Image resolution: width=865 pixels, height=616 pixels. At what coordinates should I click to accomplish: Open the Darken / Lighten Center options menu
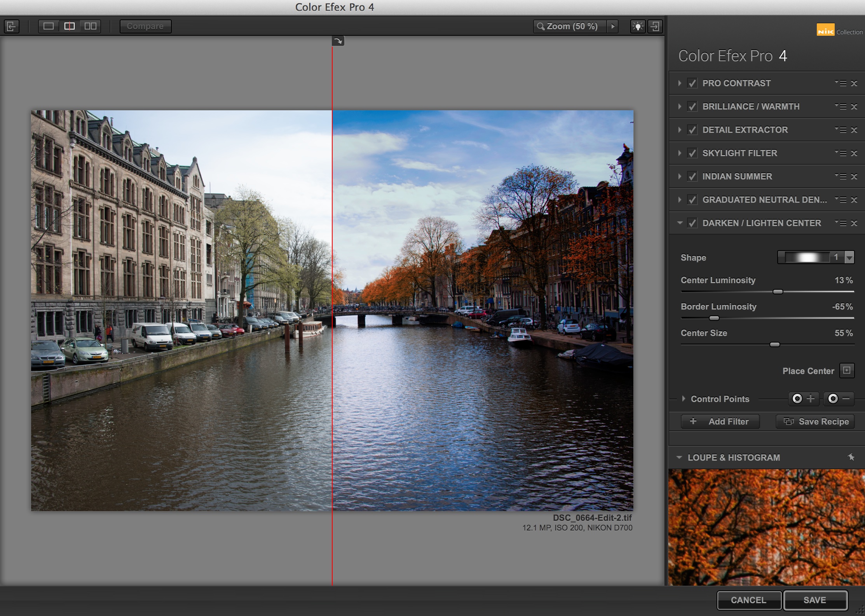point(841,223)
